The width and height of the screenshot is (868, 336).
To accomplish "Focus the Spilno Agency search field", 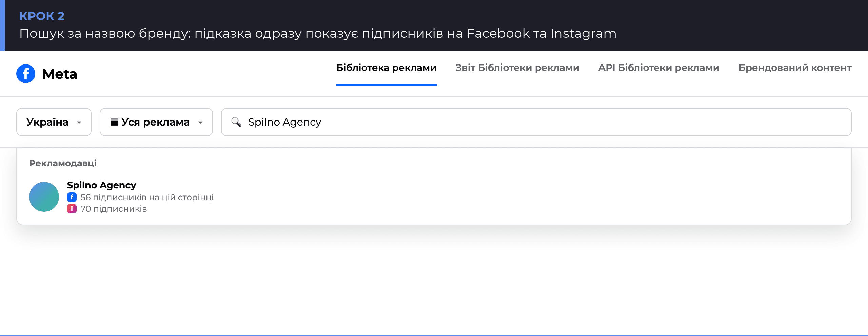I will (536, 122).
